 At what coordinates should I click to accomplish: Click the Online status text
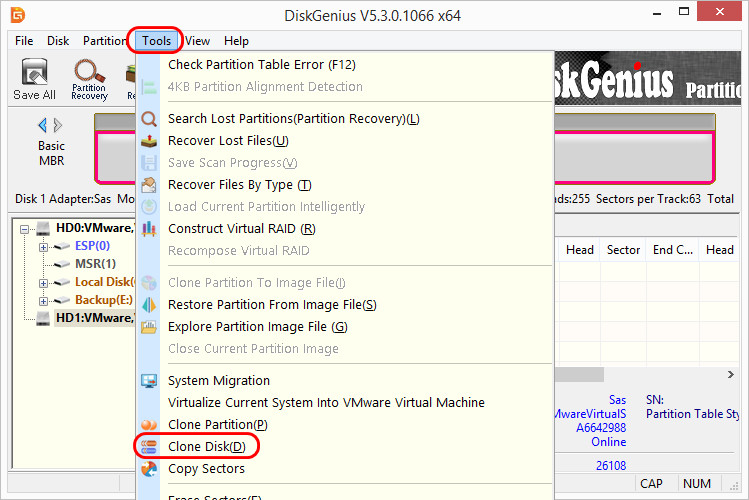pos(609,442)
